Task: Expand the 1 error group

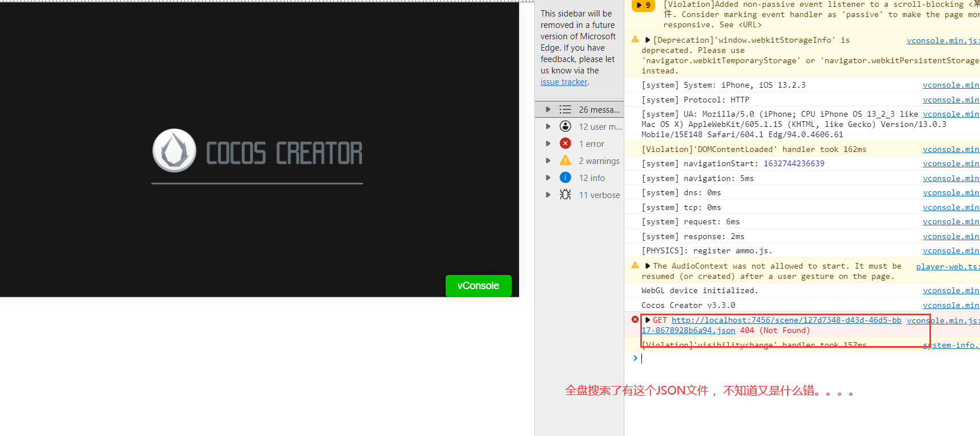Action: tap(548, 143)
